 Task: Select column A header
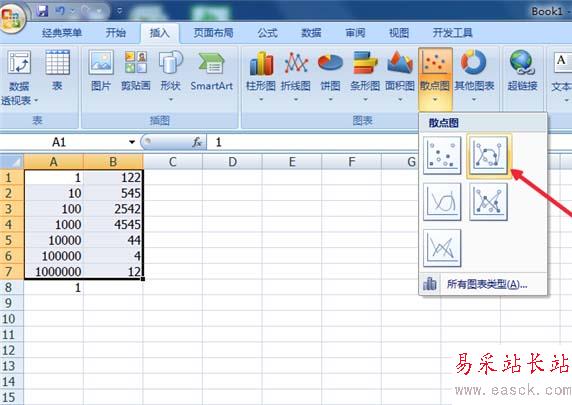[54, 162]
